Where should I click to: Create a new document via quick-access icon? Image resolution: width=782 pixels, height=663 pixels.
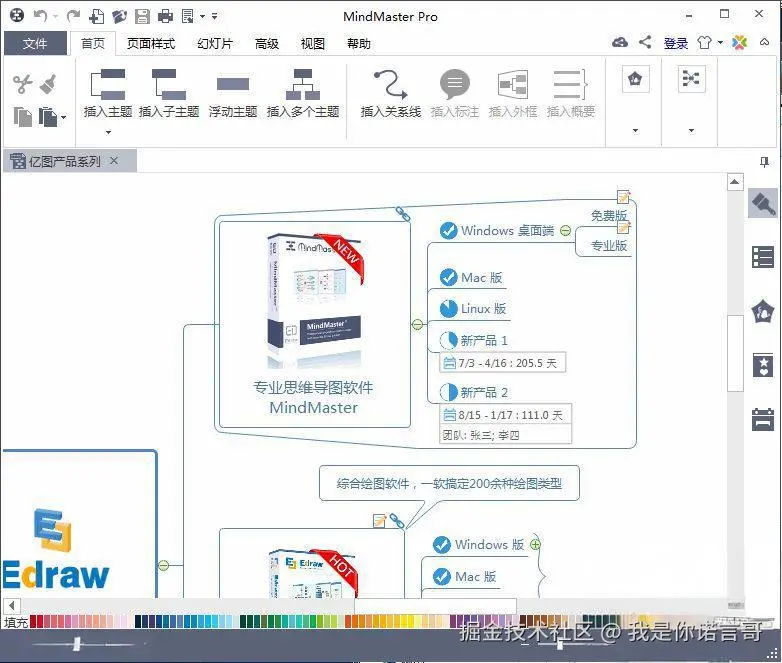pyautogui.click(x=96, y=16)
